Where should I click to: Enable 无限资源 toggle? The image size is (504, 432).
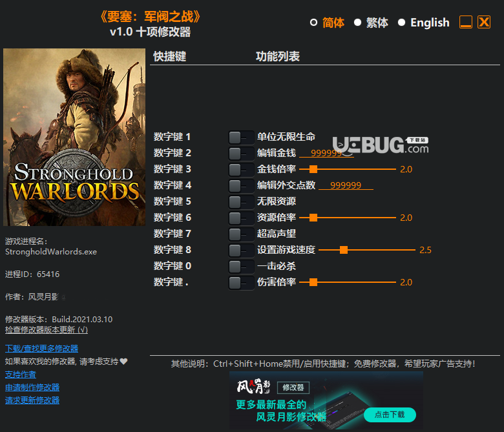pos(242,201)
